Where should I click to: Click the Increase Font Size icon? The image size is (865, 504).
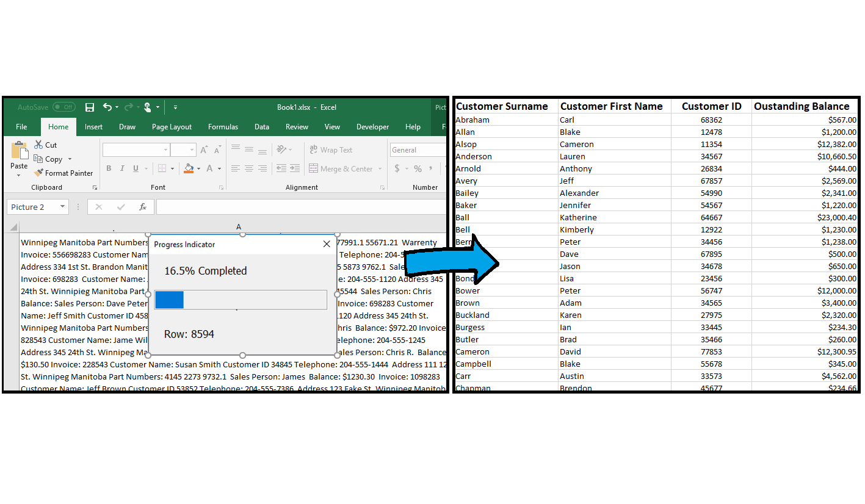(203, 148)
